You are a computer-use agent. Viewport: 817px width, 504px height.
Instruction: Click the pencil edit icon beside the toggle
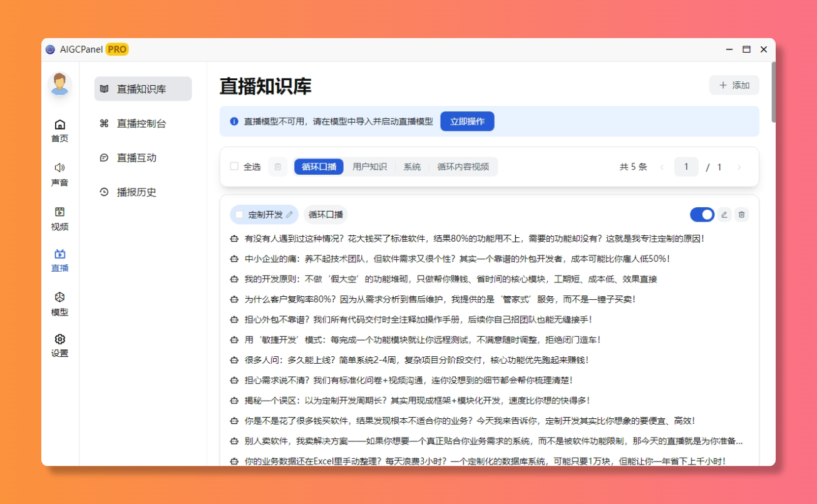click(x=724, y=215)
